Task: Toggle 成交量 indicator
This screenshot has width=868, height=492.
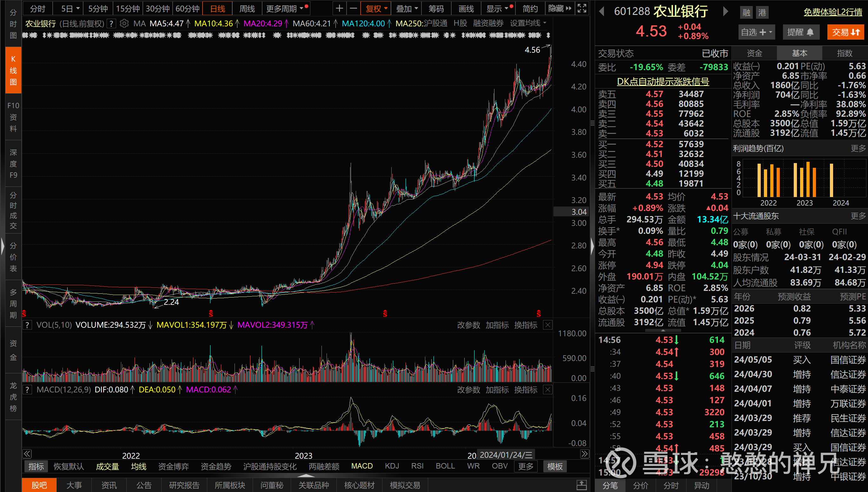Action: 108,466
